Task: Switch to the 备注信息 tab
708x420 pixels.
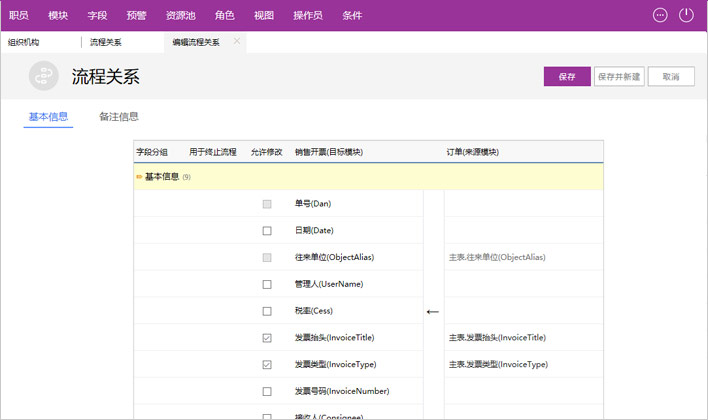Action: (119, 117)
